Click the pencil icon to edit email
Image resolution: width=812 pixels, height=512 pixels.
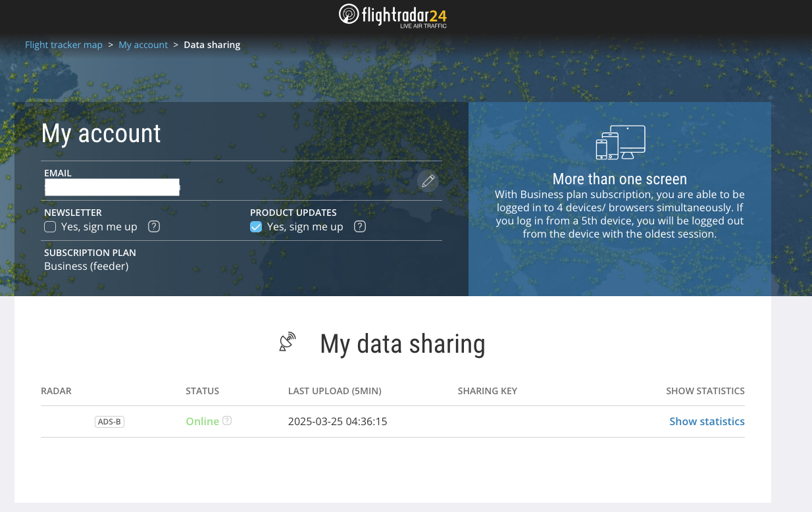(x=428, y=181)
